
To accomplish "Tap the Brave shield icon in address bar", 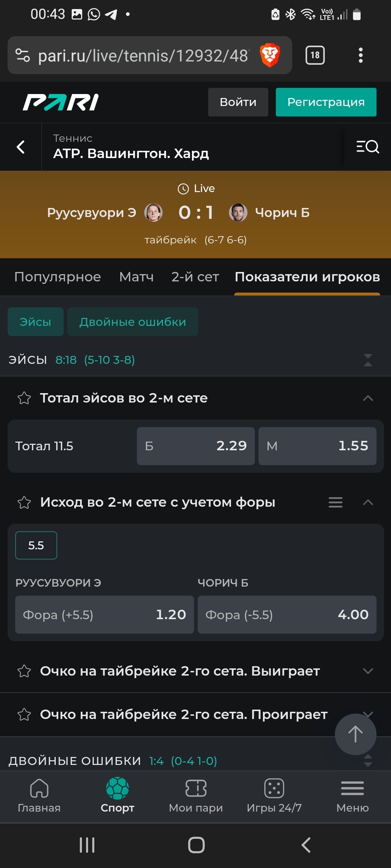I will 270,55.
